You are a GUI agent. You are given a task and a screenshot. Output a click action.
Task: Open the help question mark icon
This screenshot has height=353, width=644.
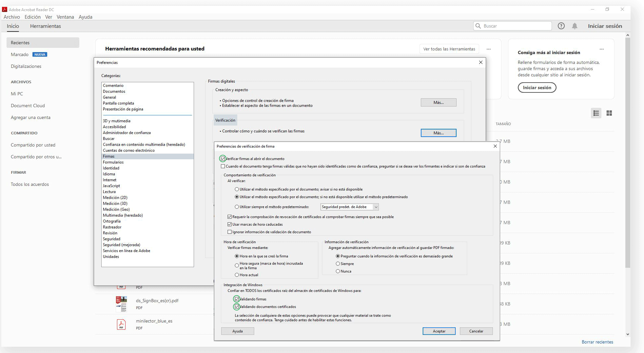pos(561,26)
